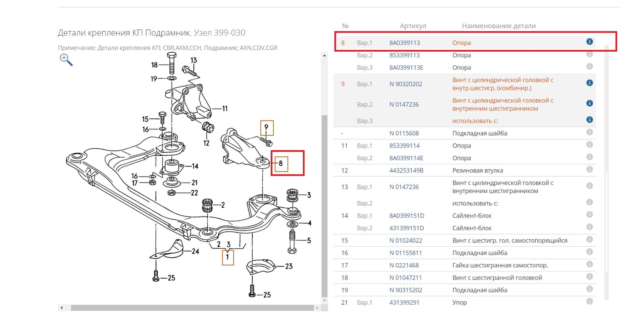The image size is (644, 313).
Task: Click the diagram's vertical scrollbar up arrow
Action: coord(324,55)
